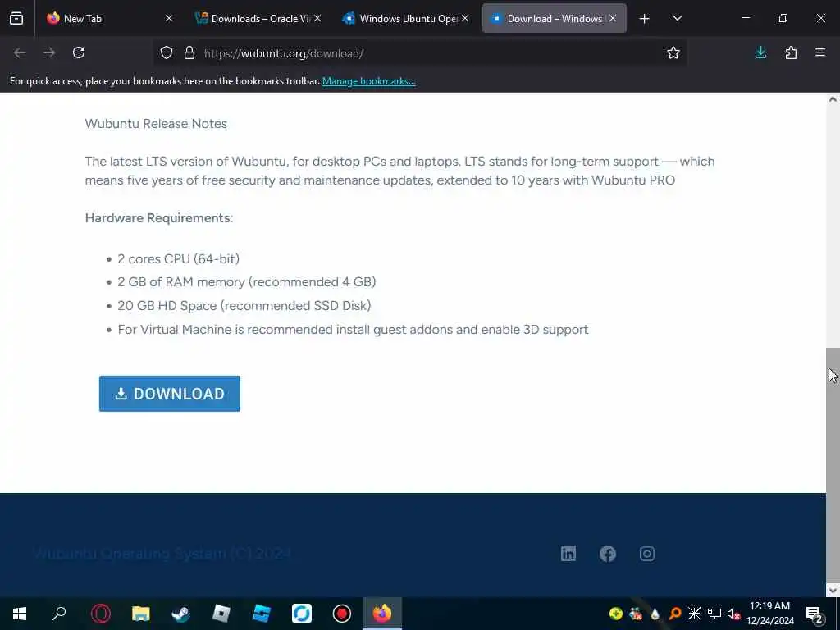Open Windows taskbar search
Viewport: 840px width, 630px height.
click(x=59, y=614)
